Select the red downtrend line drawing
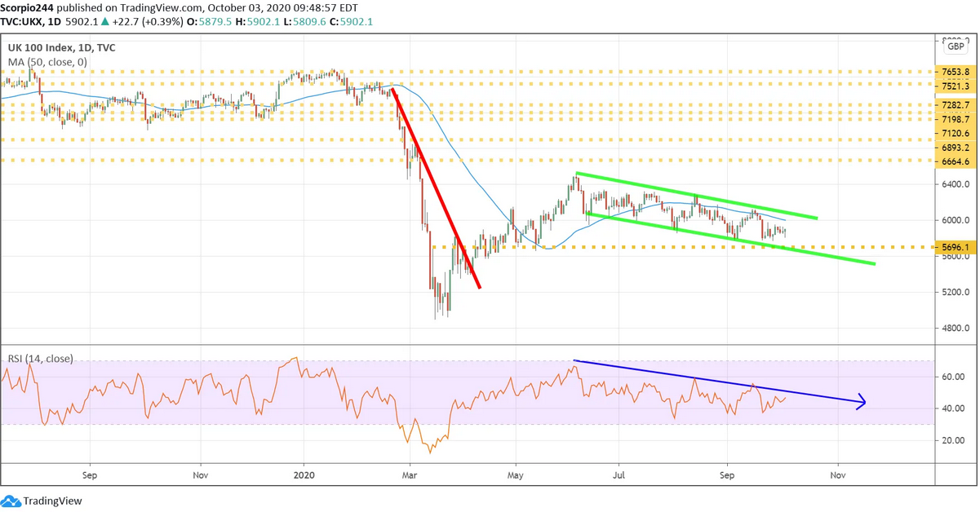980x512 pixels. (x=435, y=187)
